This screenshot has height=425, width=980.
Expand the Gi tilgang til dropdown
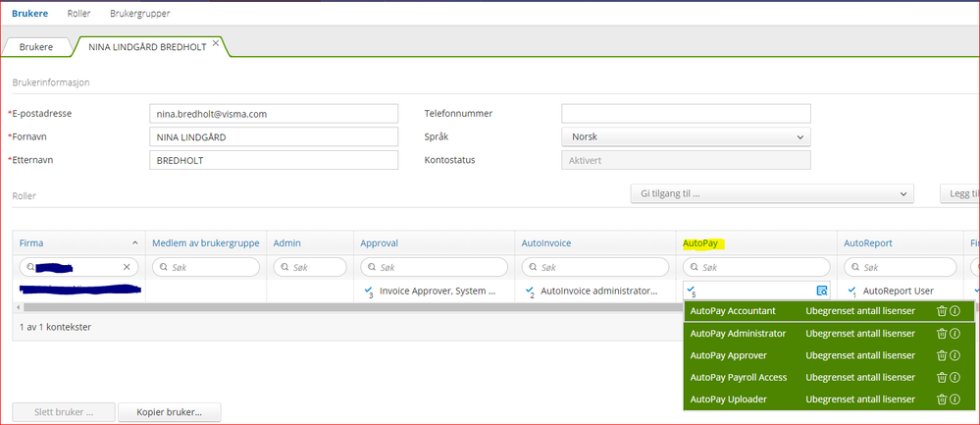tap(772, 193)
